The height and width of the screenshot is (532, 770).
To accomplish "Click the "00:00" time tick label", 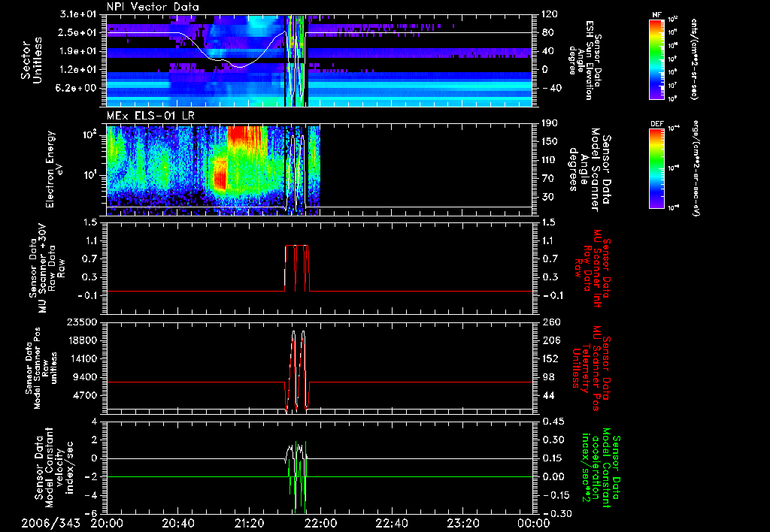I will click(x=535, y=523).
